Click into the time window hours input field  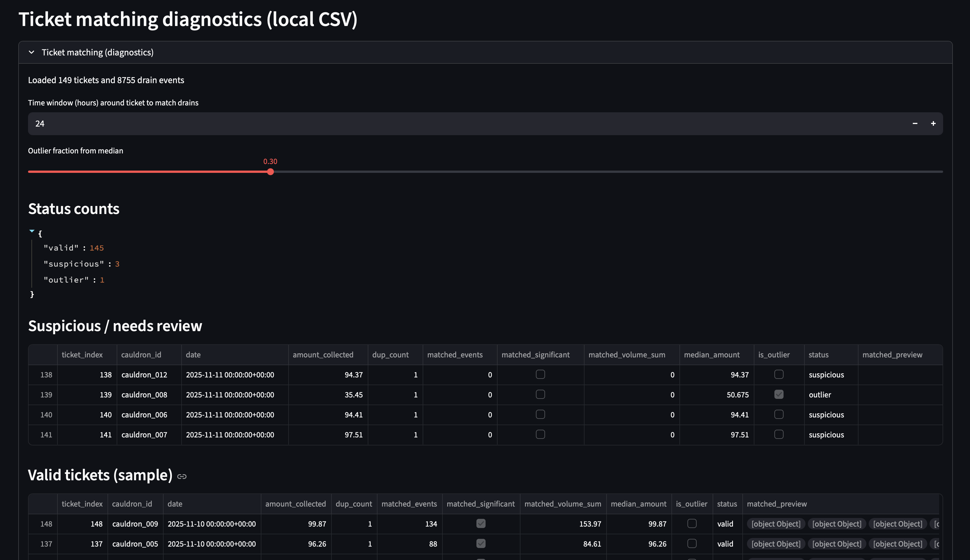point(462,123)
